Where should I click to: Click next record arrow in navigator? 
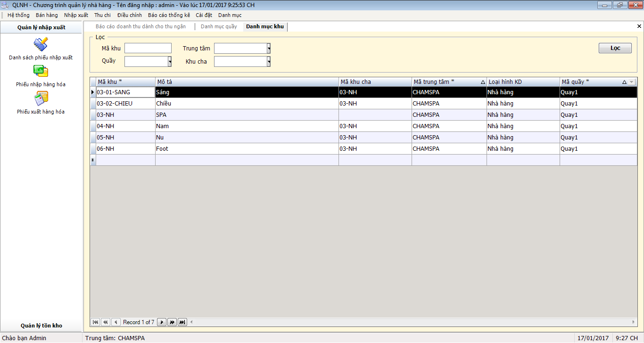(x=162, y=322)
